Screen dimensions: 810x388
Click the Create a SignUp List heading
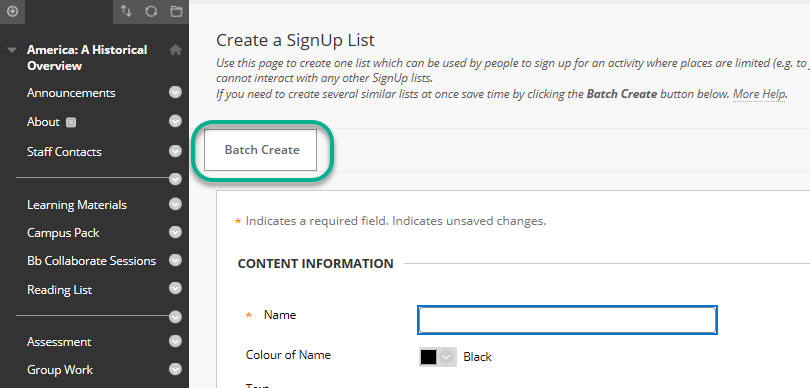295,40
